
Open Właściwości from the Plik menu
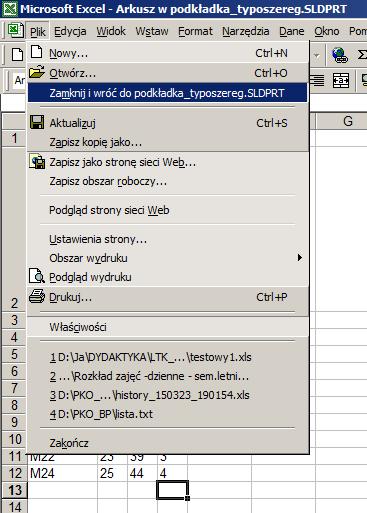coord(78,327)
